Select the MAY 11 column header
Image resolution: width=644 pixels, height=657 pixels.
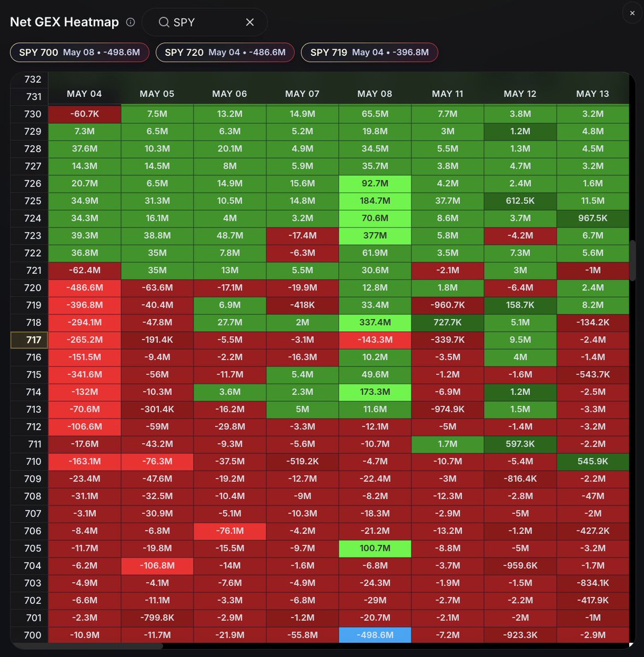coord(448,94)
